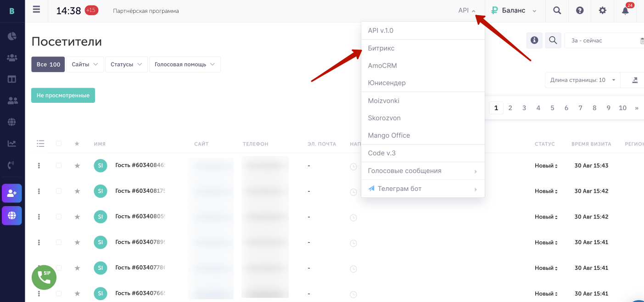Image resolution: width=644 pixels, height=302 pixels.
Task: Click the За - сейчас date field
Action: click(604, 40)
